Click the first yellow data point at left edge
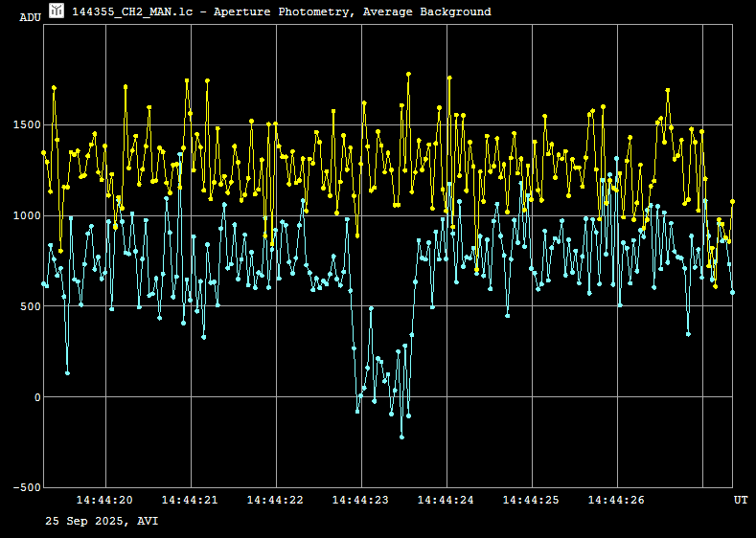 pos(43,152)
